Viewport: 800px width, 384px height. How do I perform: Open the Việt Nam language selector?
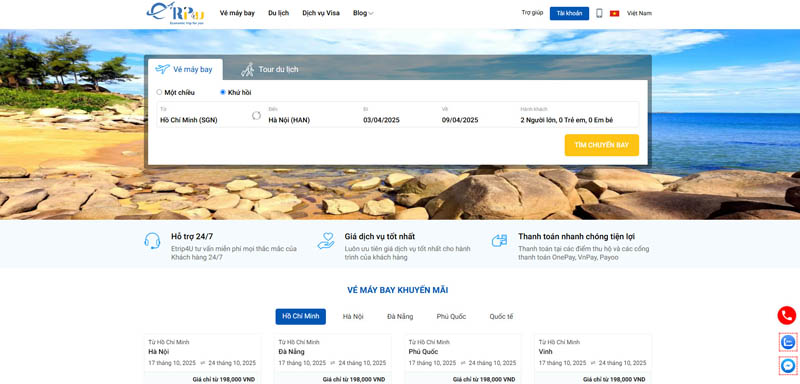639,13
